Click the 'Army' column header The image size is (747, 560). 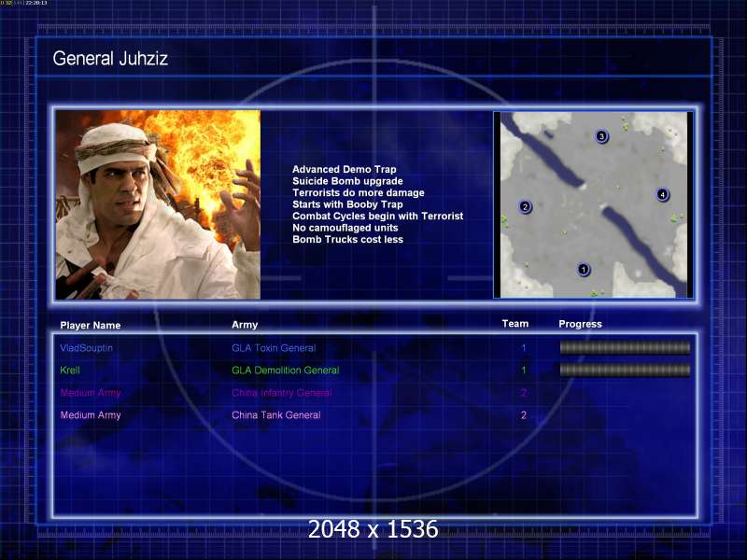[x=245, y=325]
